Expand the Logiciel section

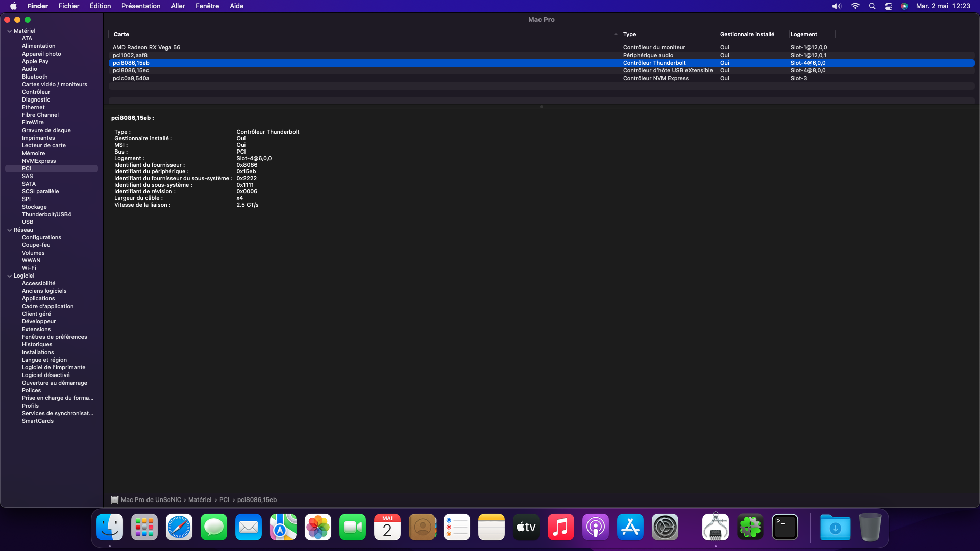point(9,275)
